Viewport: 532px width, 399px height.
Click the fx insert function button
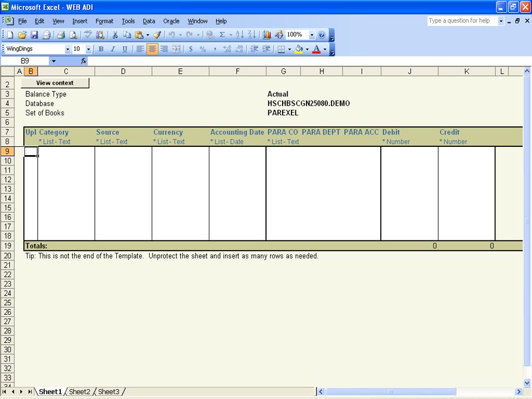[84, 61]
